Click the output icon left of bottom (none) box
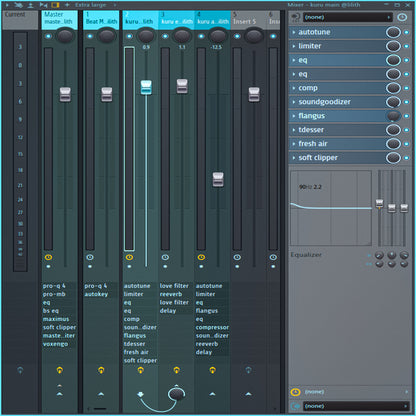 point(295,406)
